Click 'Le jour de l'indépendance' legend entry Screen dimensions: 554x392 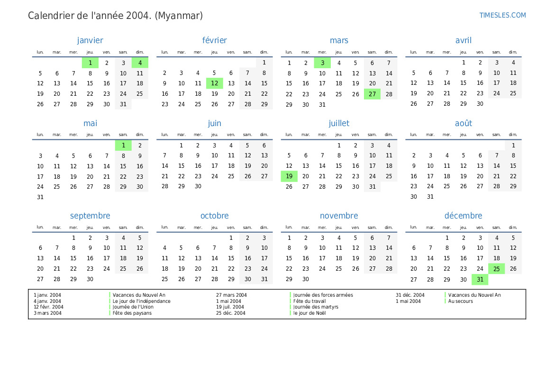click(x=141, y=301)
